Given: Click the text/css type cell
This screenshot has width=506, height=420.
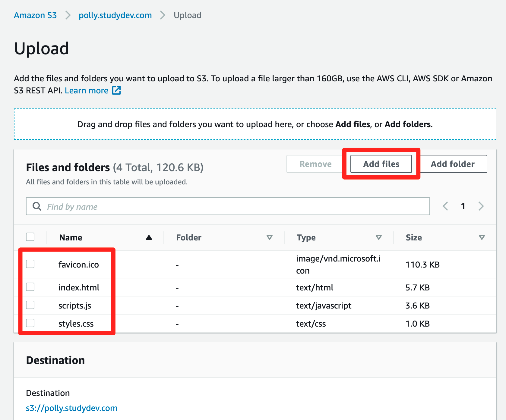Looking at the screenshot, I should 311,324.
